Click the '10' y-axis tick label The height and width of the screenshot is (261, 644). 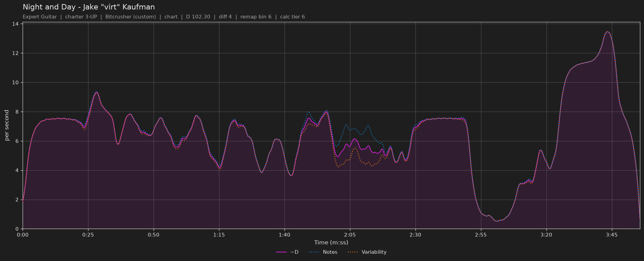pyautogui.click(x=15, y=83)
